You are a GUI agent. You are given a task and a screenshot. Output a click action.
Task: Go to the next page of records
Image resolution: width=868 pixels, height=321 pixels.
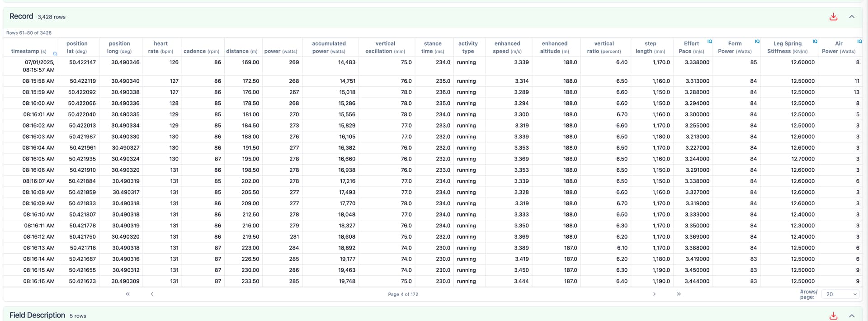point(654,294)
